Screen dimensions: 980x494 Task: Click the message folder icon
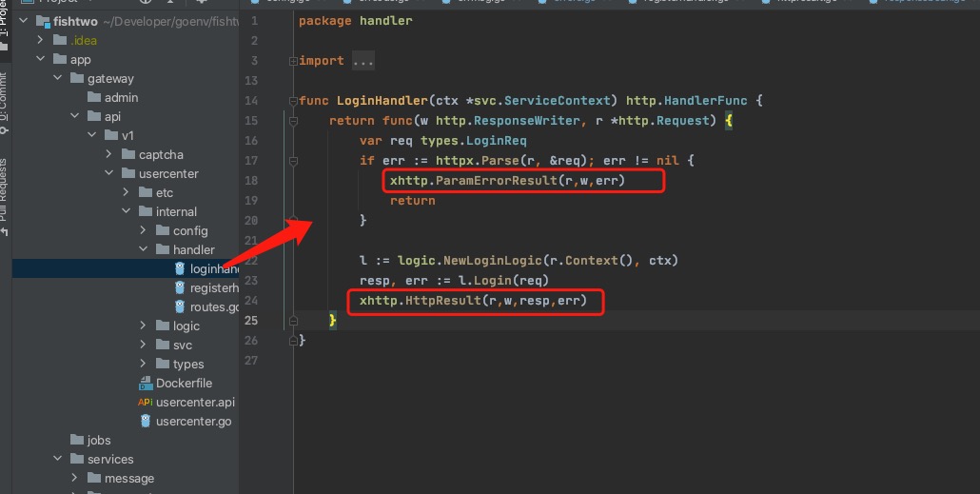point(94,478)
